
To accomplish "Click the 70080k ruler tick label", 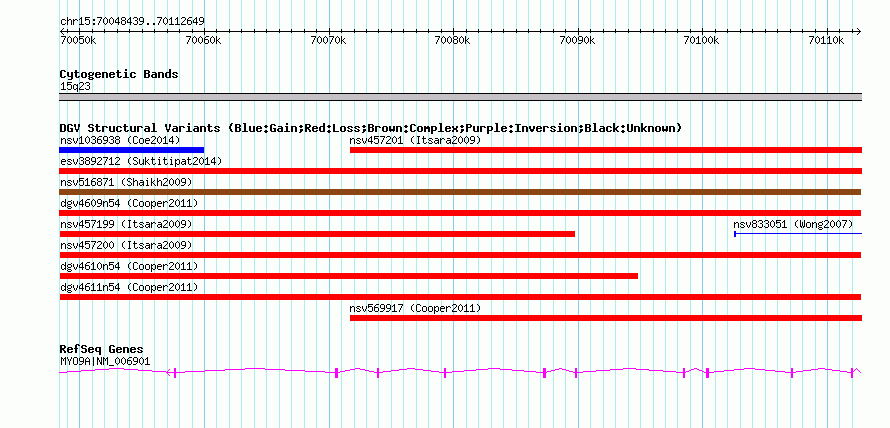I will [x=452, y=40].
